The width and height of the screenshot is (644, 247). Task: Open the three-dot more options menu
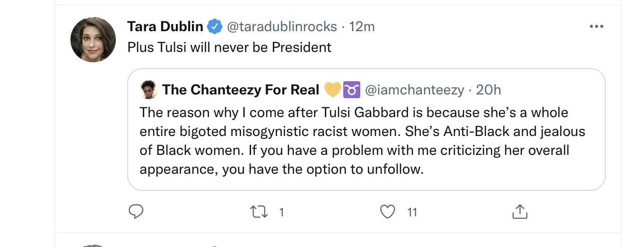[x=597, y=27]
